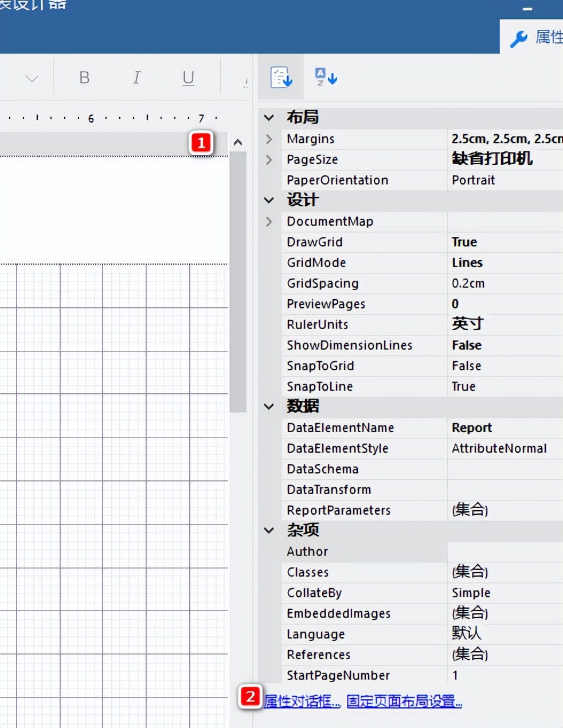The height and width of the screenshot is (728, 563).
Task: Expand the DocumentMap property
Action: (x=269, y=221)
